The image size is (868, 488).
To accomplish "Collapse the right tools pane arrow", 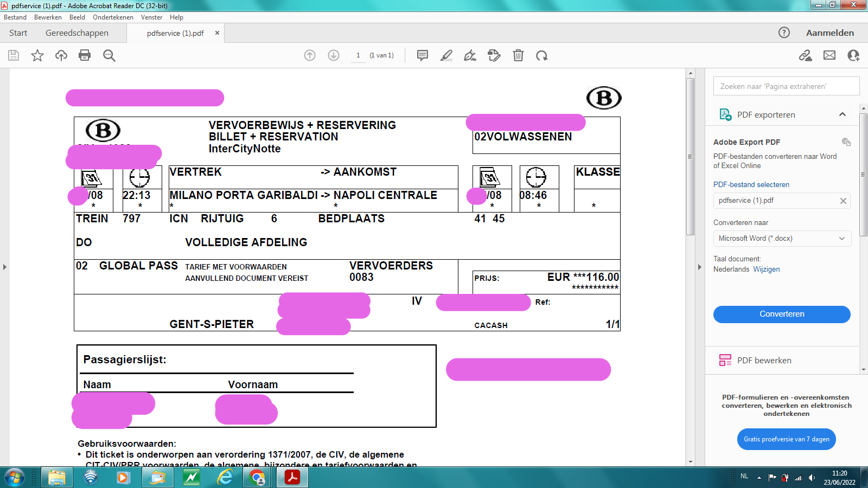I will 700,267.
